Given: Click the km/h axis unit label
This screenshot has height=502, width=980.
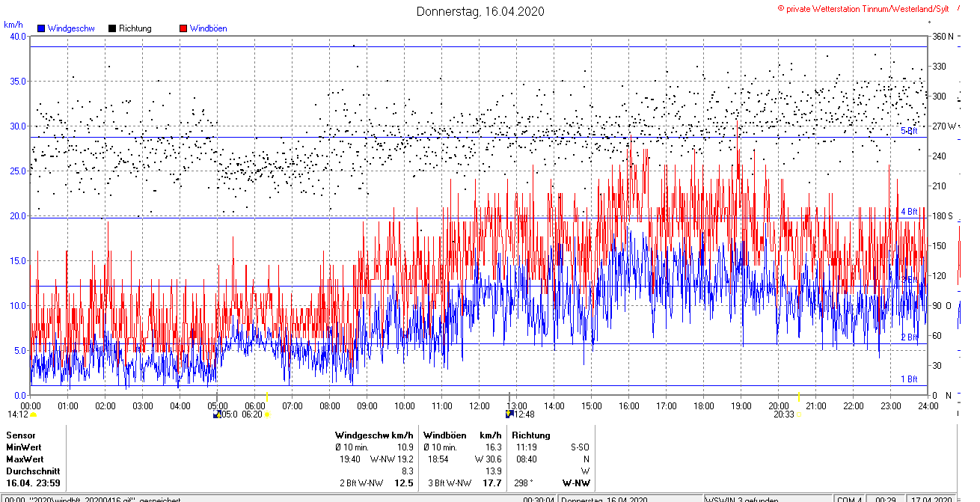Looking at the screenshot, I should click(x=13, y=24).
